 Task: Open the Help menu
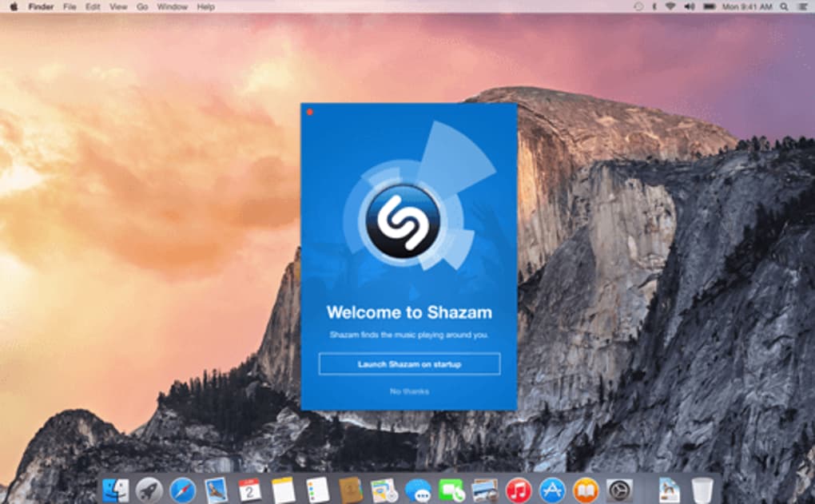(206, 6)
